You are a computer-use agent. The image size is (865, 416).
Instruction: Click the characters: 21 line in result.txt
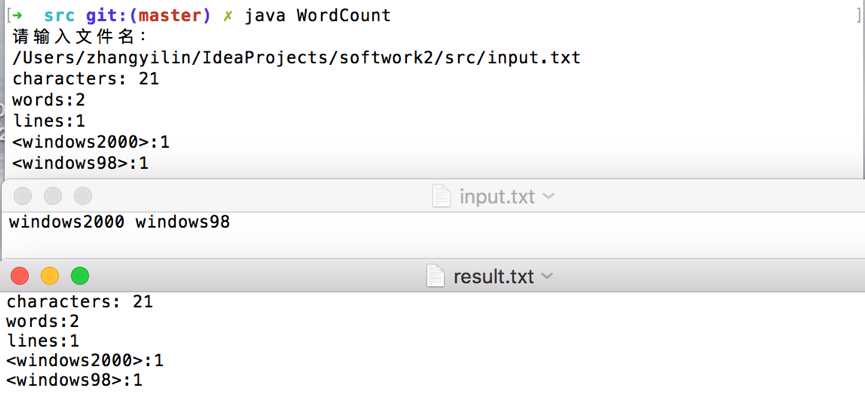[x=79, y=302]
